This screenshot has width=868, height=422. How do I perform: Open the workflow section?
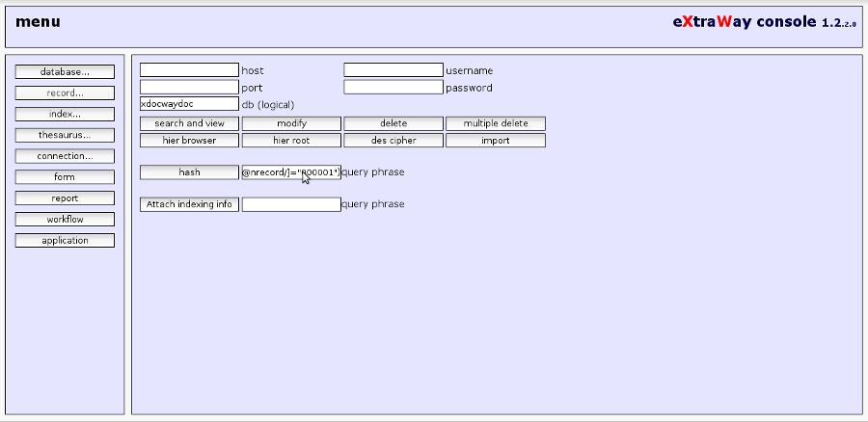65,220
